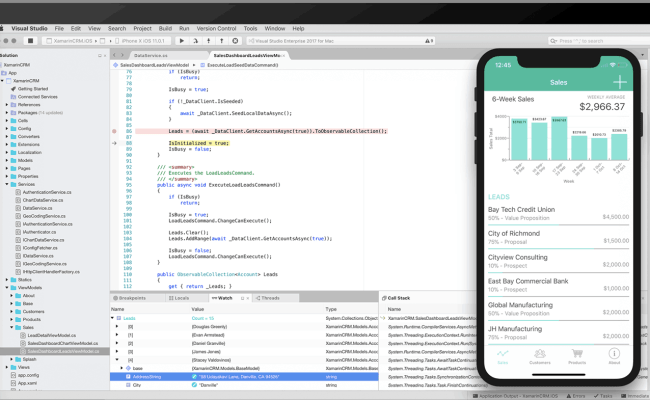Click the Step Into down-arrow debug icon
Screen dimensions: 650x400
point(209,41)
